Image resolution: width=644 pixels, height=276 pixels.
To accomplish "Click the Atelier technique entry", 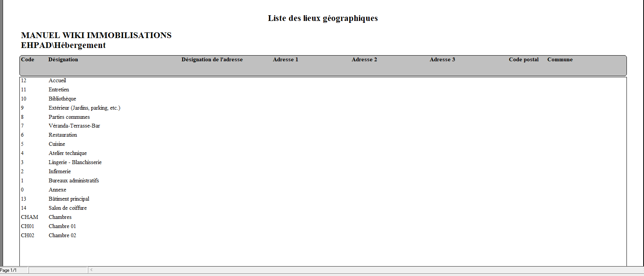I will click(68, 153).
